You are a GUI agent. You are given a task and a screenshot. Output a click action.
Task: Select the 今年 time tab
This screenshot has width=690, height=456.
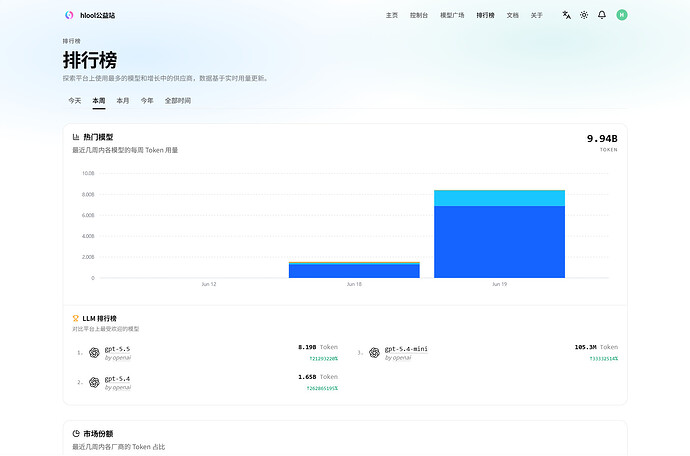(147, 101)
